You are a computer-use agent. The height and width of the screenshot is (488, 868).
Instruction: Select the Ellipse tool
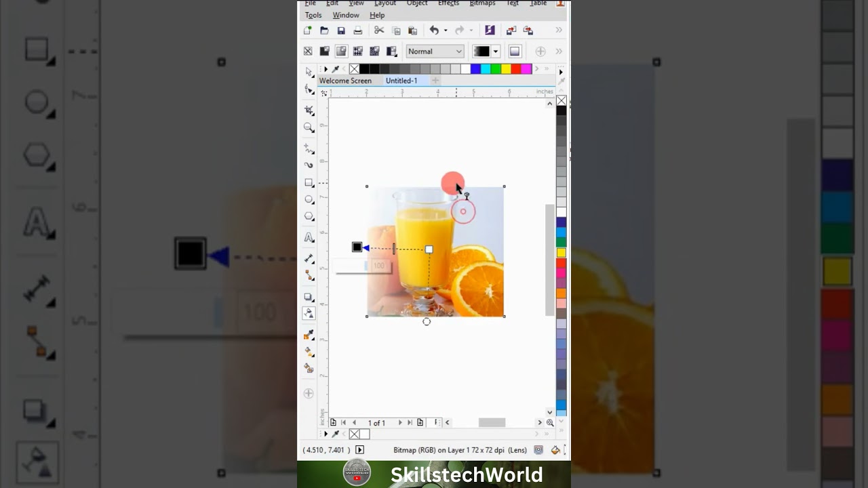click(x=309, y=200)
